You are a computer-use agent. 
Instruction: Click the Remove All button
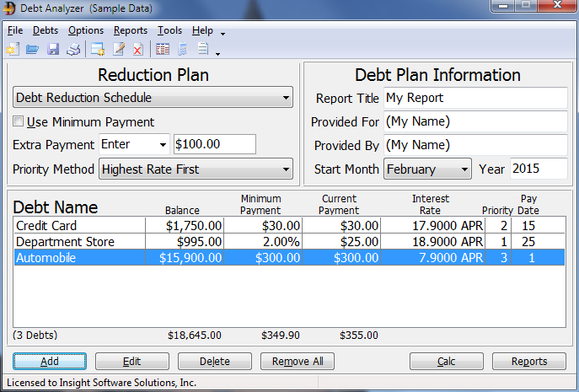(x=298, y=362)
